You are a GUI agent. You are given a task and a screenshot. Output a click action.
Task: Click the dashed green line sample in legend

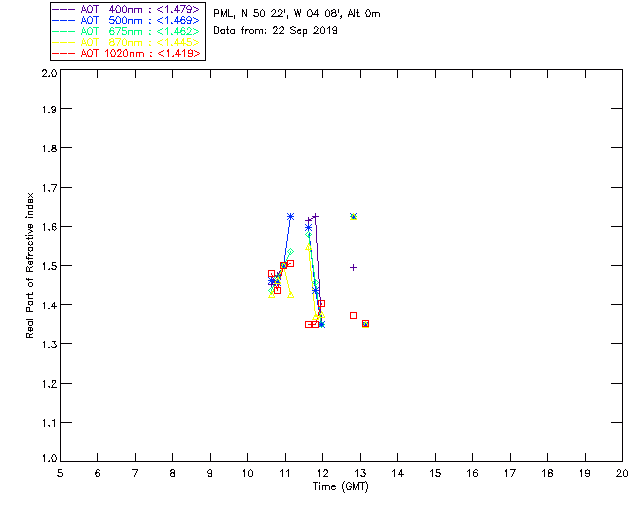64,31
